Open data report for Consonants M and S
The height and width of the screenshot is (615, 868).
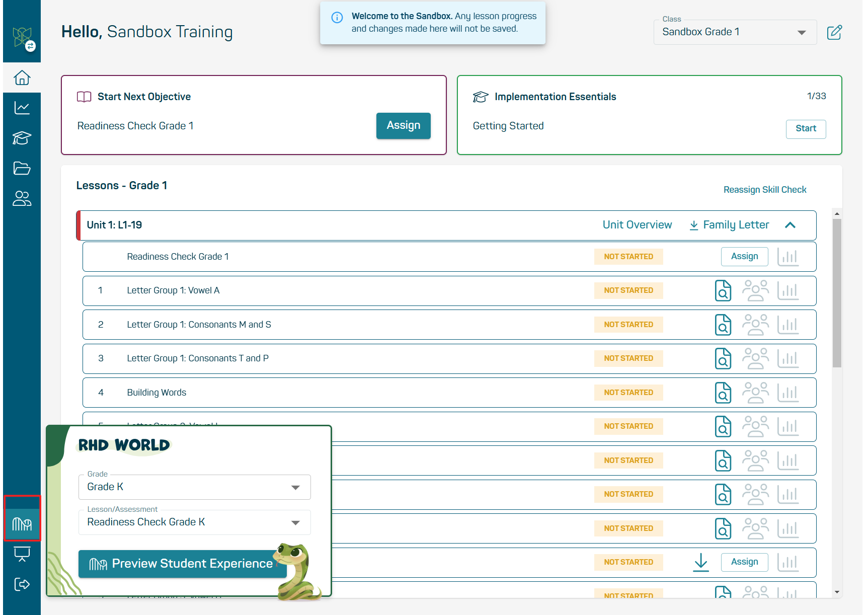pos(788,325)
